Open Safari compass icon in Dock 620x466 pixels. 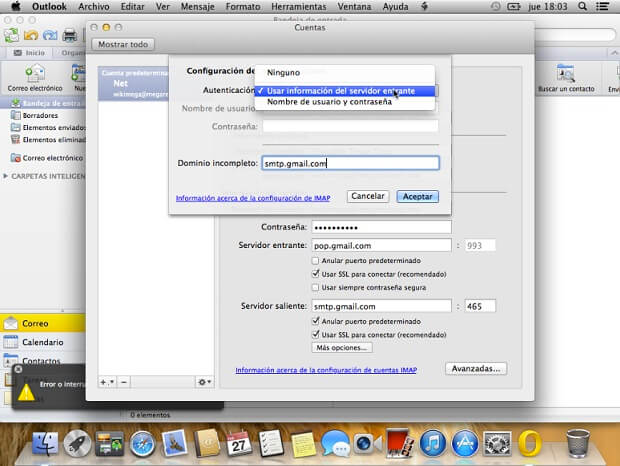click(142, 444)
